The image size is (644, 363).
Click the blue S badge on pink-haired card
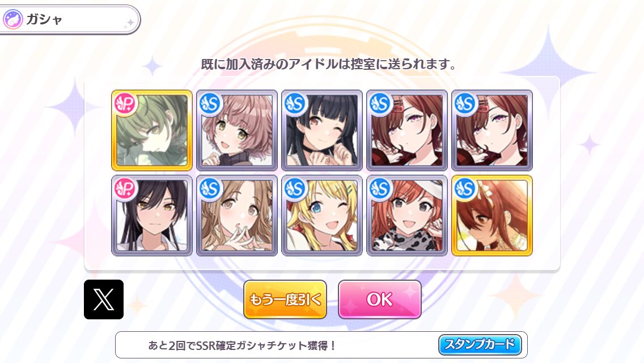coord(210,104)
